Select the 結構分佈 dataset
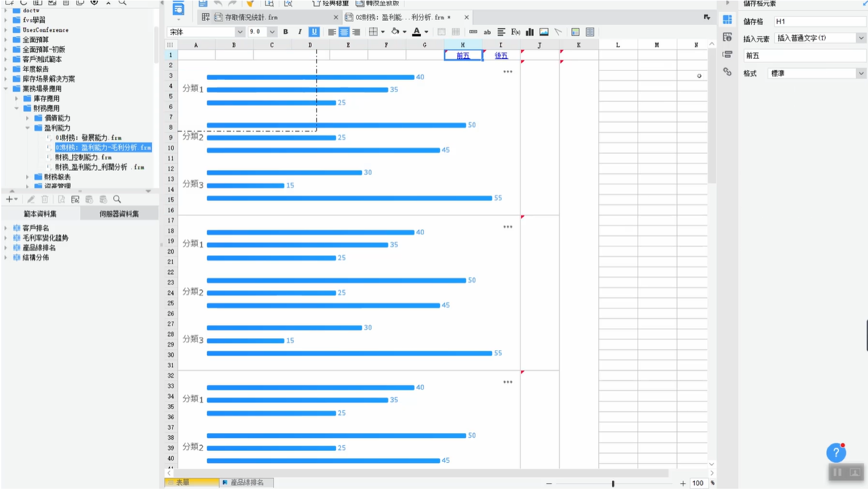868x490 pixels. [x=36, y=258]
